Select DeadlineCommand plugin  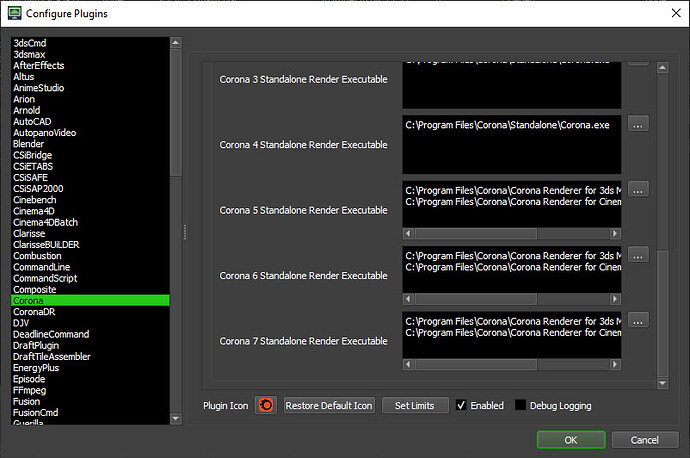pos(90,334)
